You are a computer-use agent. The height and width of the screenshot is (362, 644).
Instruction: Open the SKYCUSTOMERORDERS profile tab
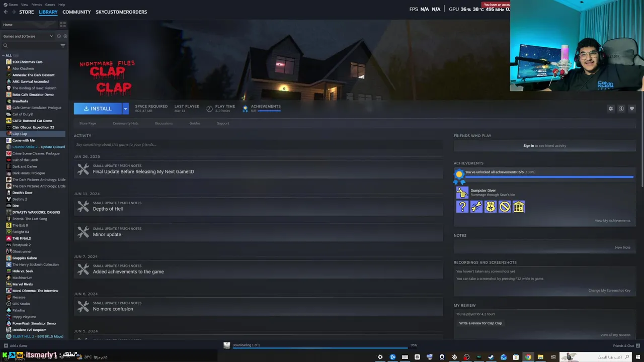point(121,12)
